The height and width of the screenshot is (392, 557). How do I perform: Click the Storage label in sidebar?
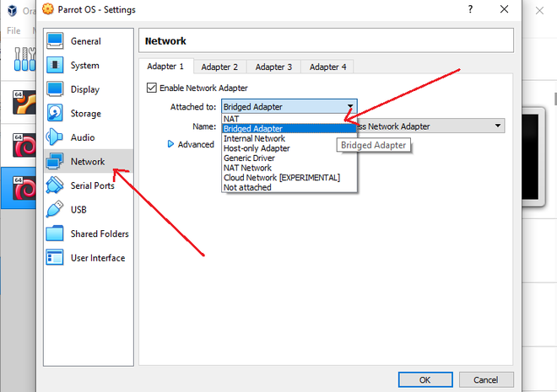click(85, 114)
